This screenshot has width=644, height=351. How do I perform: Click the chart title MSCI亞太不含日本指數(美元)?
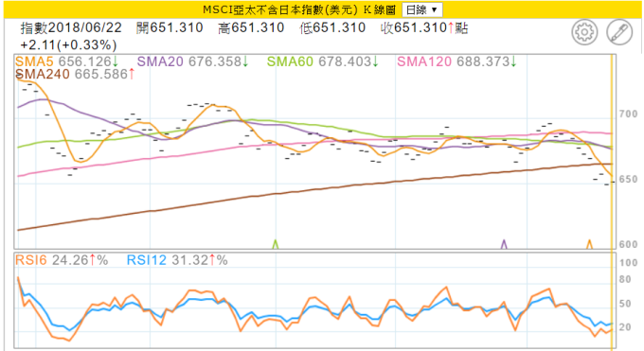point(280,9)
